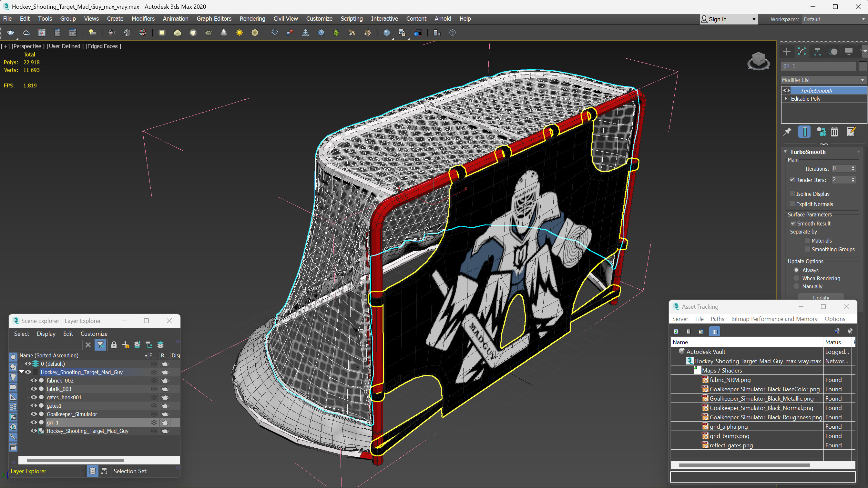Enable Separate by Smoothing Groups checkbox
The image size is (868, 488).
click(x=807, y=249)
